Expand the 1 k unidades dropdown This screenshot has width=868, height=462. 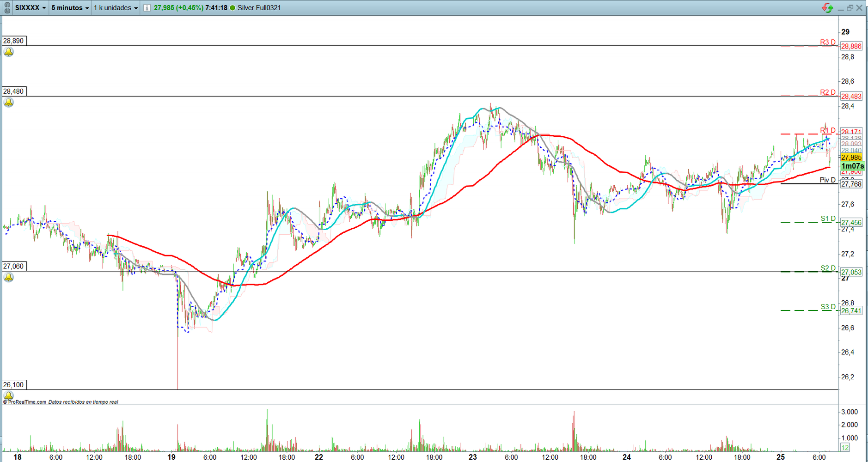click(x=116, y=8)
